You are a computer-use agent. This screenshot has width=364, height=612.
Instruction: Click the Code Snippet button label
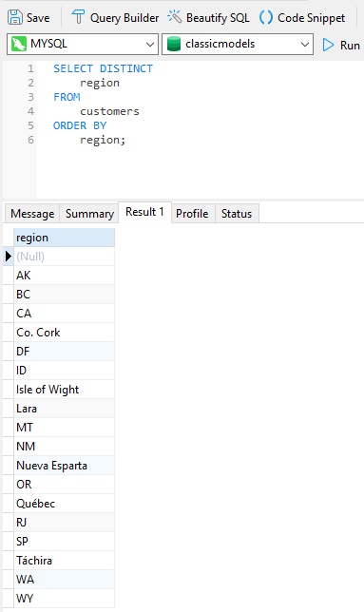click(312, 18)
